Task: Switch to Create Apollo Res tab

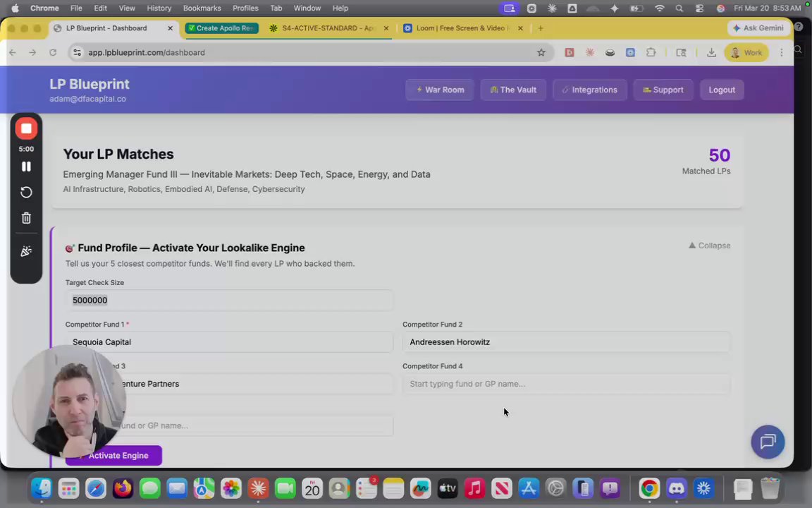Action: pos(221,28)
